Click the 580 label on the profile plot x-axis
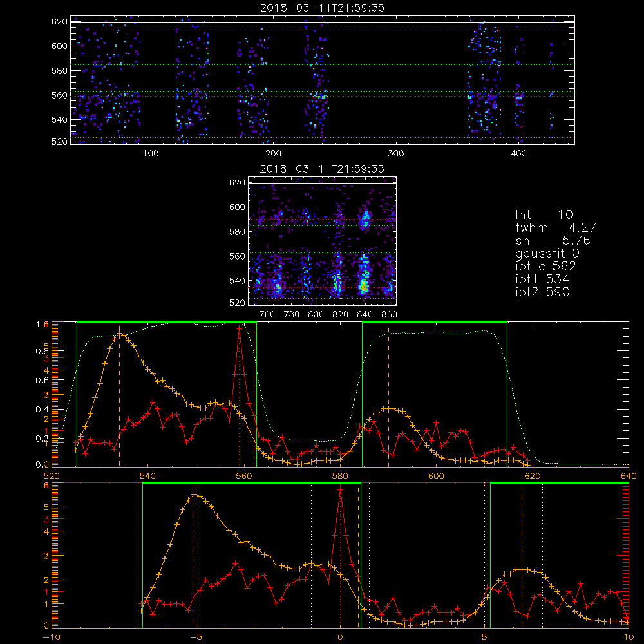Image resolution: width=644 pixels, height=644 pixels. coord(340,476)
